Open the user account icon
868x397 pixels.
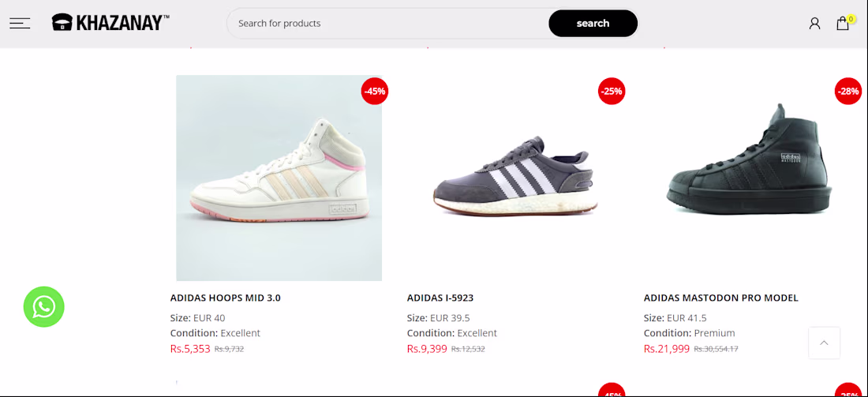[814, 23]
